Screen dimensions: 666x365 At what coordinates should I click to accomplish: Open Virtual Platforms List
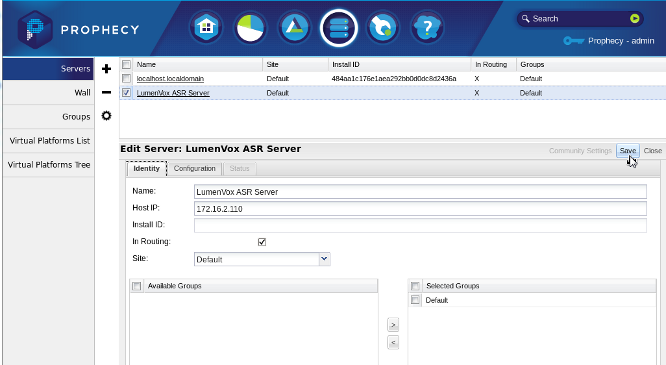click(48, 141)
